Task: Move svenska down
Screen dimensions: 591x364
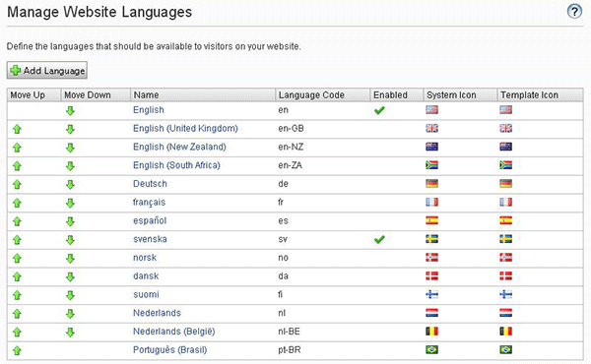Action: pos(70,240)
